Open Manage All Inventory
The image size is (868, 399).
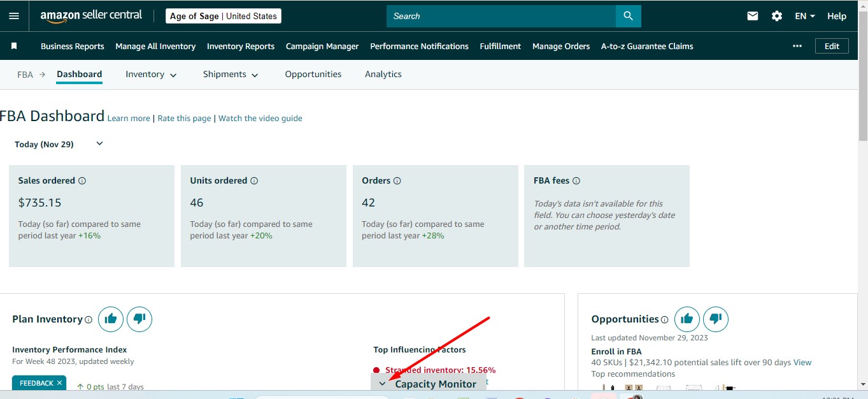(x=155, y=46)
